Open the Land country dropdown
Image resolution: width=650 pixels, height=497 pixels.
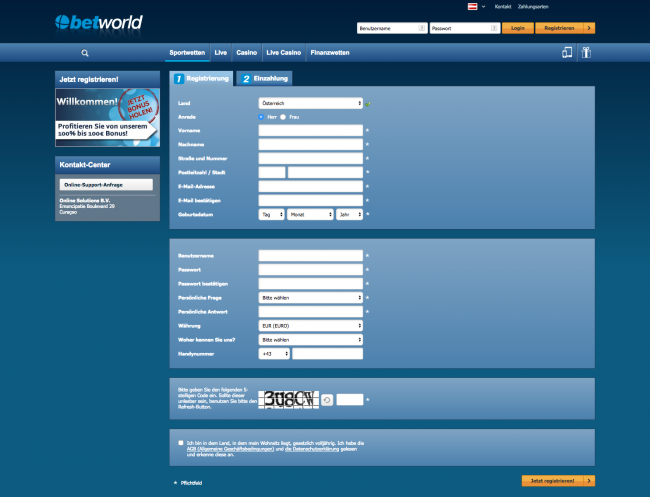[x=310, y=103]
